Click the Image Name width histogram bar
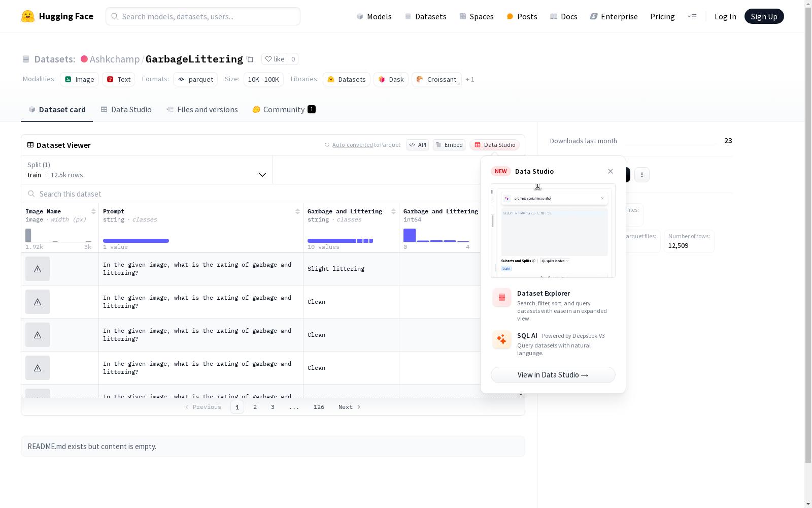812x508 pixels. tap(28, 235)
